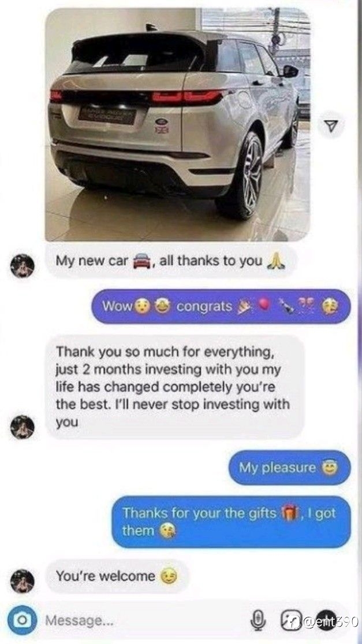
Task: Tap the avatar next to "Thank you so much" message
Action: tap(22, 427)
